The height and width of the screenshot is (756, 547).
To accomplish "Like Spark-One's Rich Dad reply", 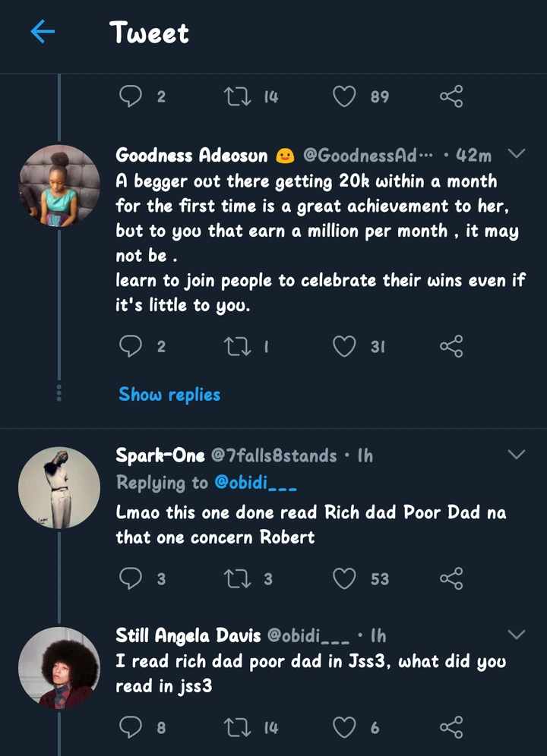I will [345, 578].
